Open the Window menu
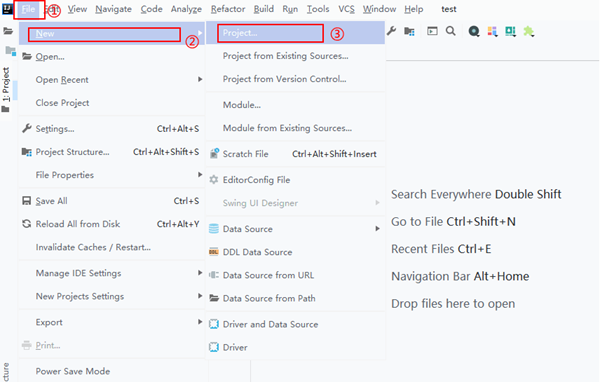This screenshot has height=382, width=600. [379, 9]
